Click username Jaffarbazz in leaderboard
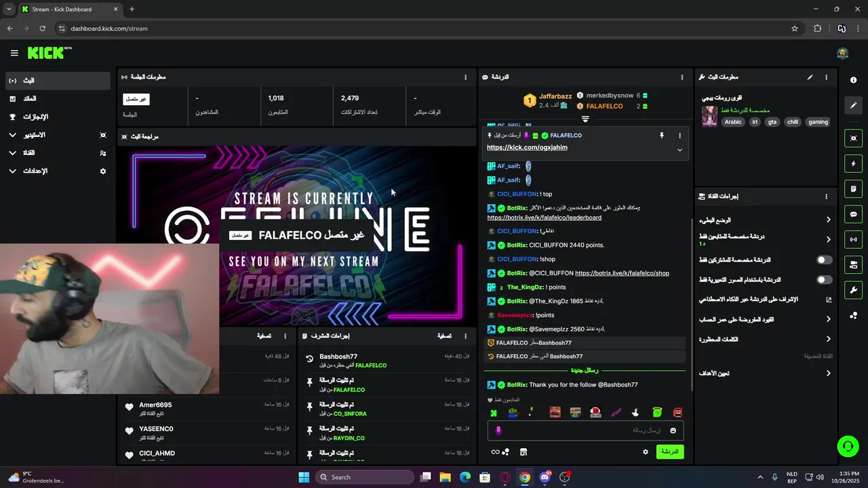This screenshot has width=868, height=488. coord(555,96)
